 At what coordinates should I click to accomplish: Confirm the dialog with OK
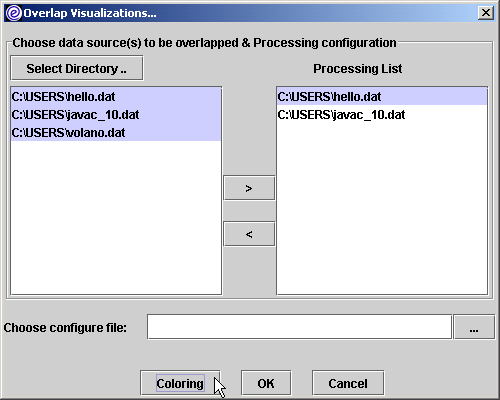(266, 383)
